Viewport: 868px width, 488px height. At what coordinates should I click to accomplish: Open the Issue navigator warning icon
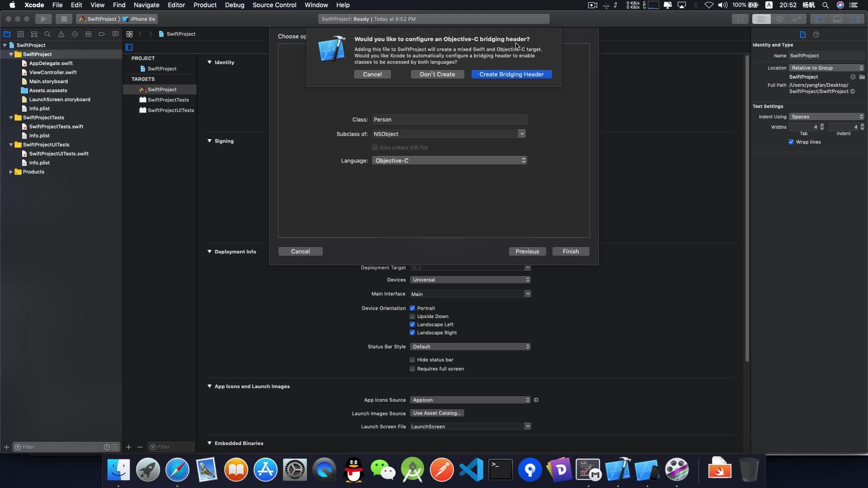pyautogui.click(x=61, y=34)
